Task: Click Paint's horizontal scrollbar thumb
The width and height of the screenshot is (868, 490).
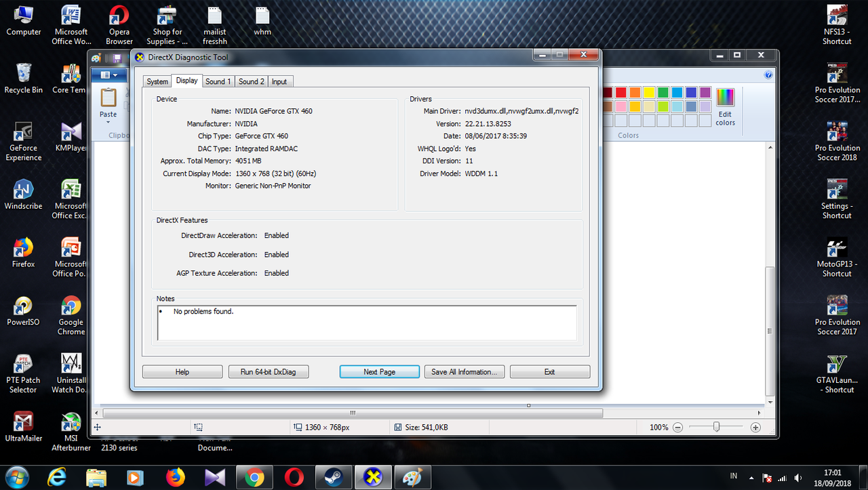Action: (x=353, y=413)
